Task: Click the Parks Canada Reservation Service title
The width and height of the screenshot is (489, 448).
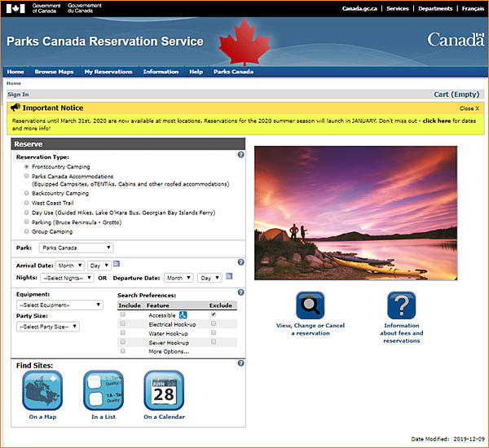Action: coord(105,42)
